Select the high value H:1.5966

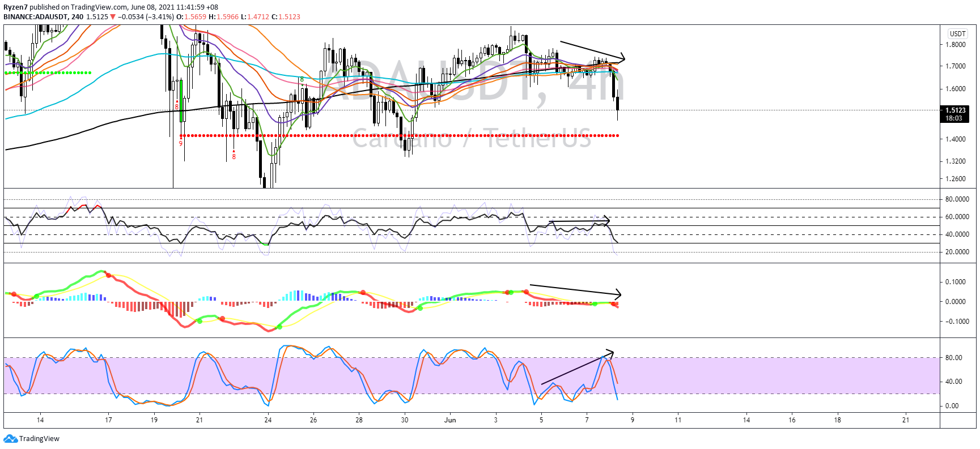(x=224, y=17)
